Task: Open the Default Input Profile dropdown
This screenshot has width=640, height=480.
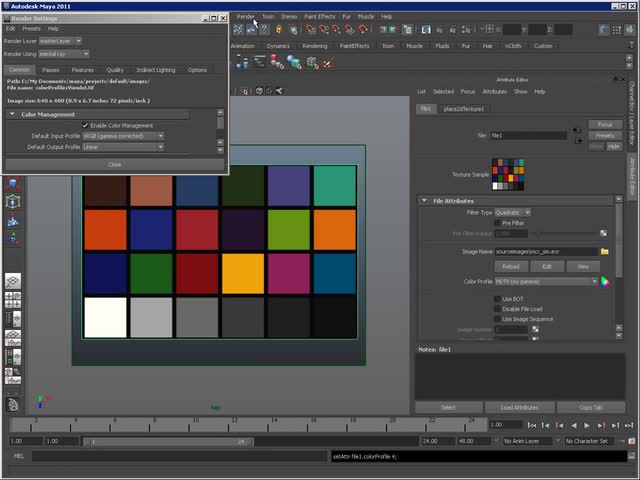Action: (x=123, y=136)
